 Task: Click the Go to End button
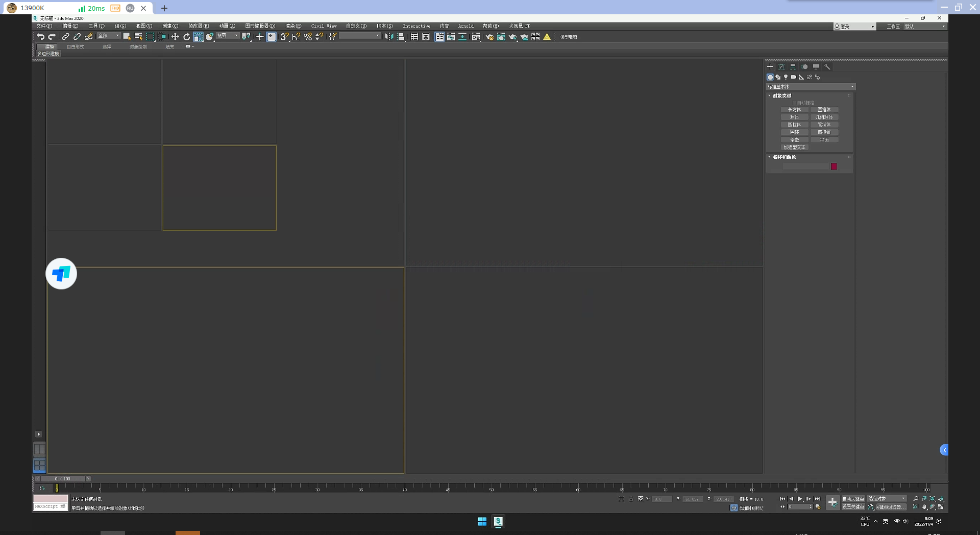pyautogui.click(x=818, y=499)
